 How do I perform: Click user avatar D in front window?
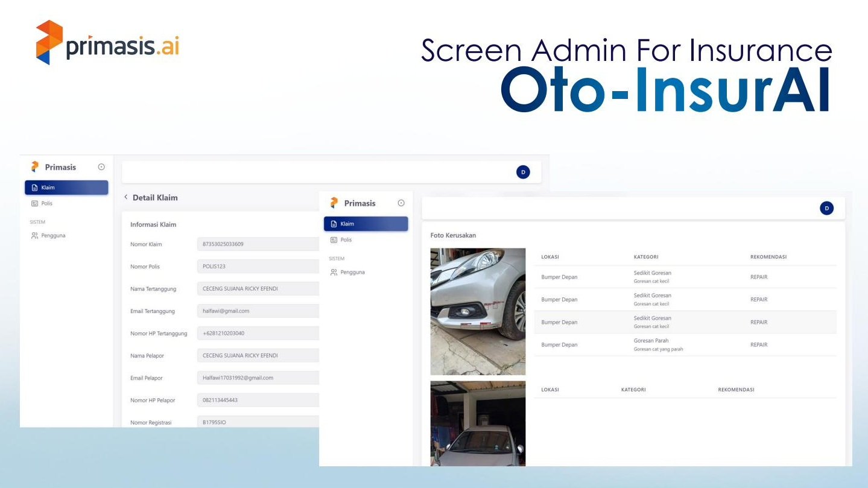827,208
